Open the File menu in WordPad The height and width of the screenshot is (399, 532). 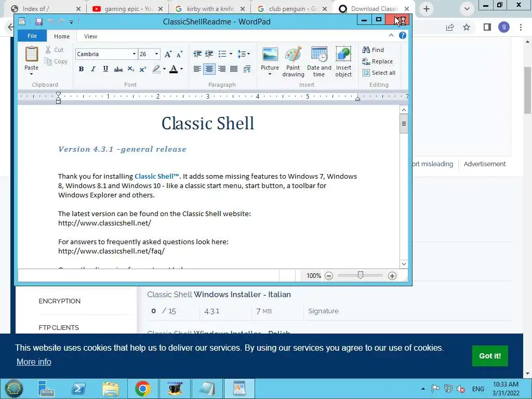32,36
